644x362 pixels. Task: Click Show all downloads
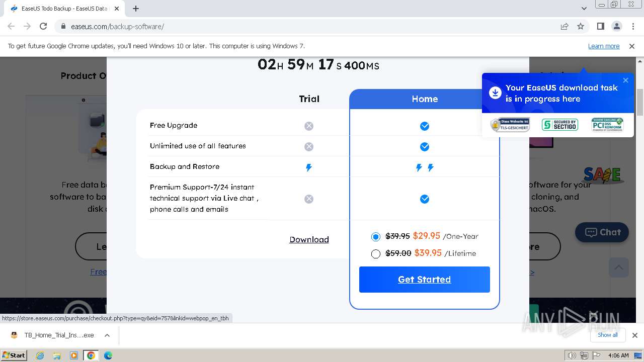(x=608, y=335)
